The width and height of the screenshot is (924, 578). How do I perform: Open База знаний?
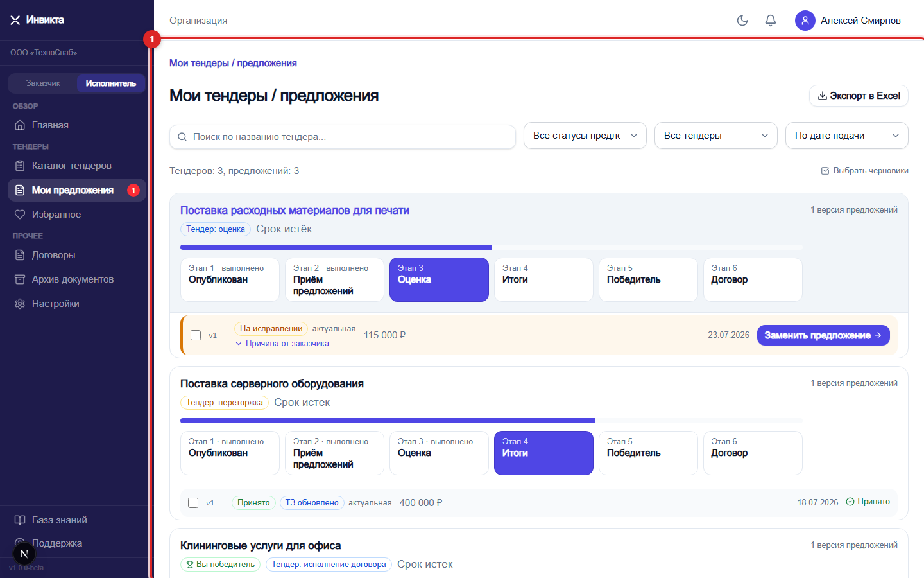77,520
